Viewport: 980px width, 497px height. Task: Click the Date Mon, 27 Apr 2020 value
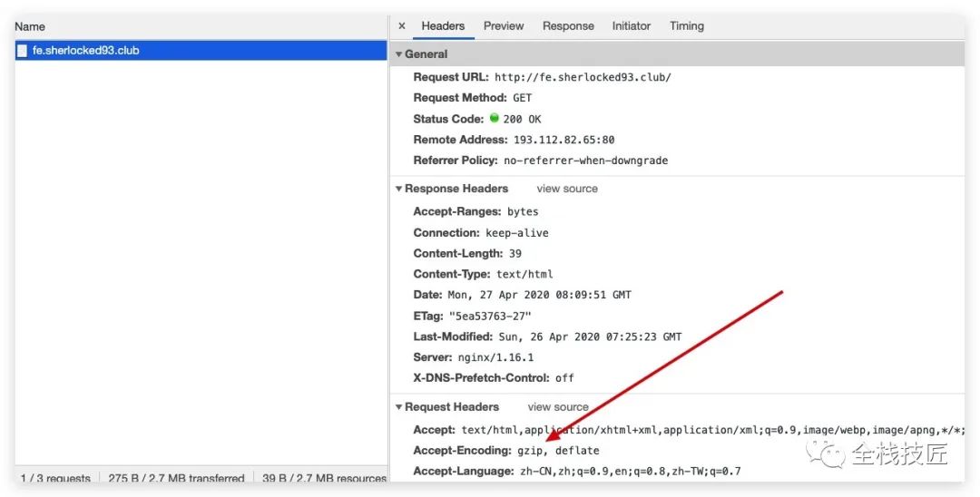point(539,295)
